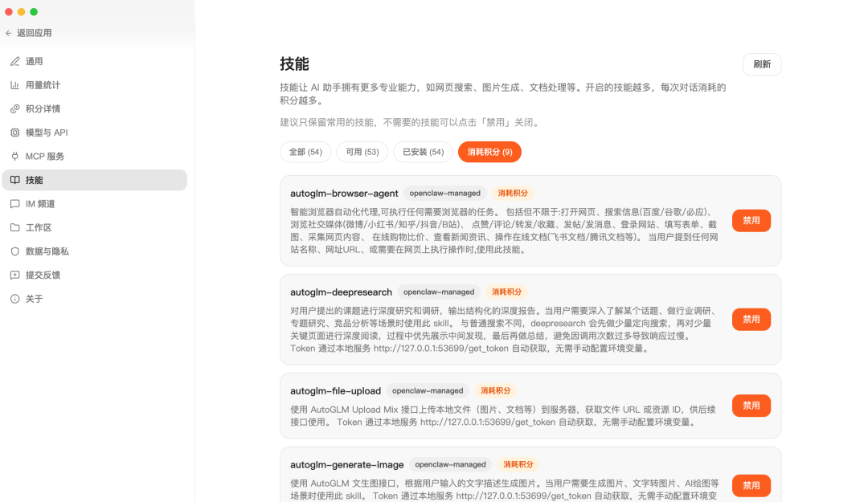The image size is (868, 502).
Task: Switch to the 已安装 (54) filter
Action: (x=423, y=152)
